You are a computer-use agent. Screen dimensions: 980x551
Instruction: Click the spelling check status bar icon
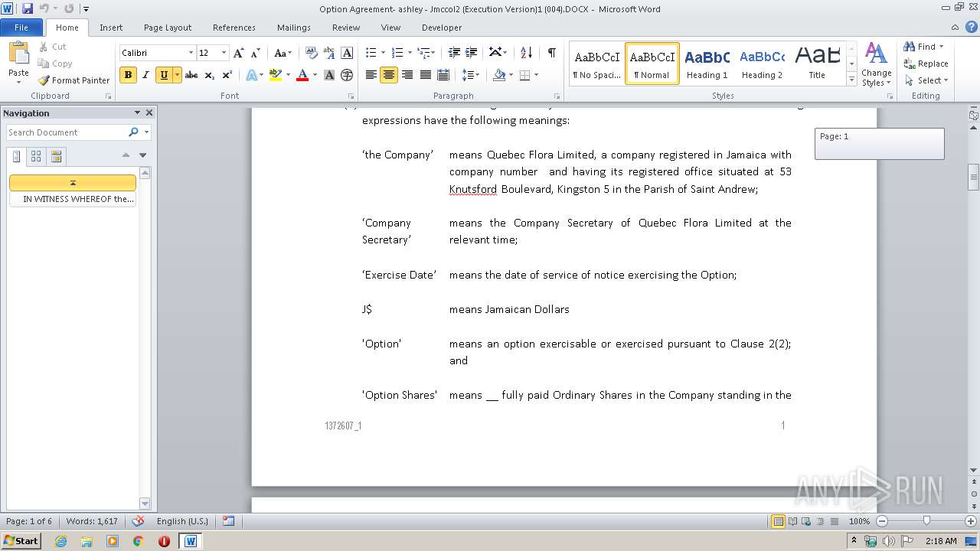(138, 521)
